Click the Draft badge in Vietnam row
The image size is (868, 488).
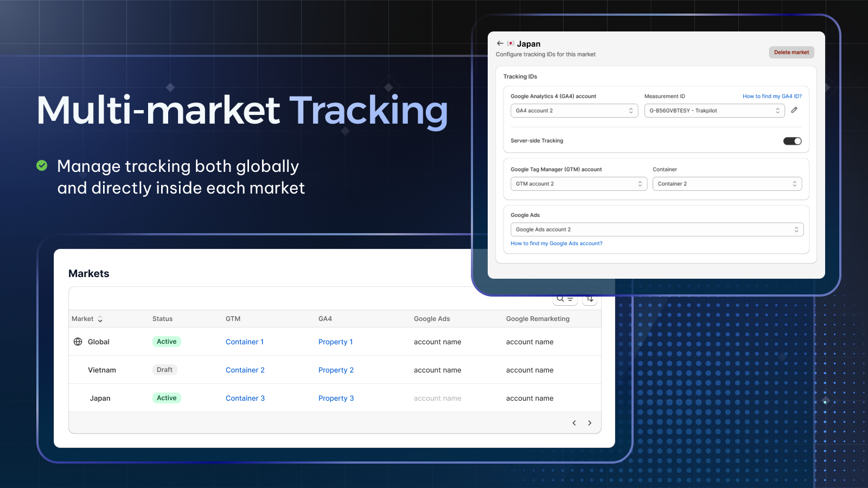pos(164,370)
